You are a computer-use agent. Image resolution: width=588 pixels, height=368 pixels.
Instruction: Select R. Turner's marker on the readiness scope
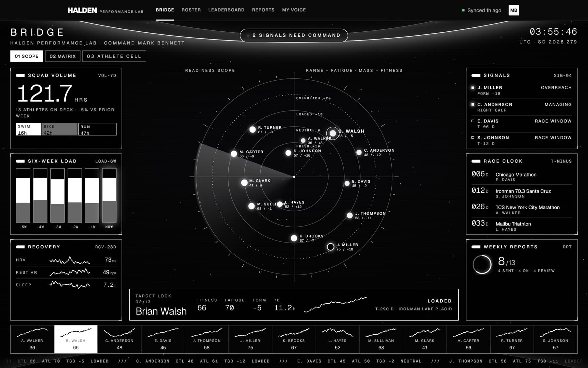pos(253,129)
